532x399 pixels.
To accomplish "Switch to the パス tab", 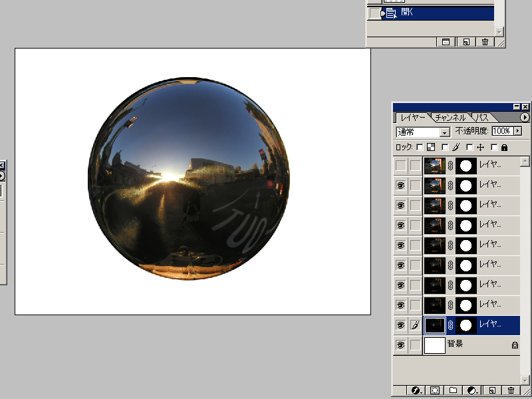I will [x=481, y=118].
